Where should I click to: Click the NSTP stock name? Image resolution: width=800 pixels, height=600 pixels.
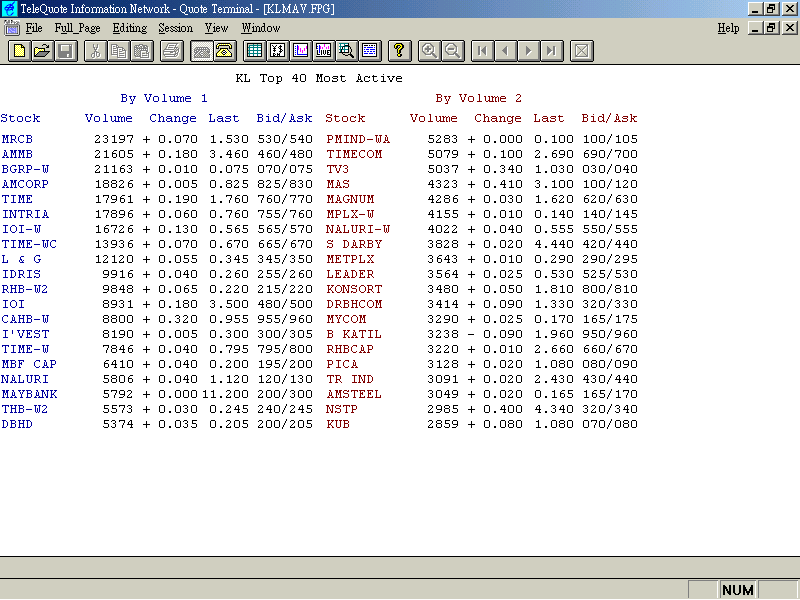tap(342, 409)
